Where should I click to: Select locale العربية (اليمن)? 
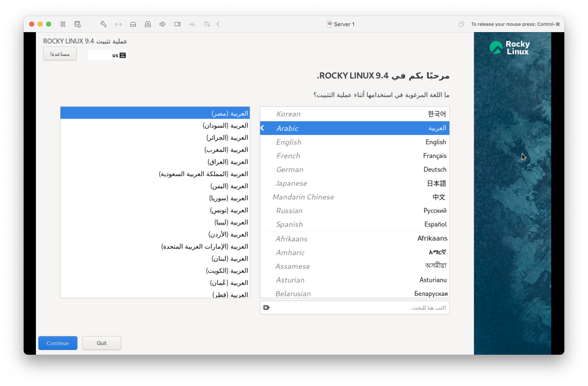coord(155,186)
